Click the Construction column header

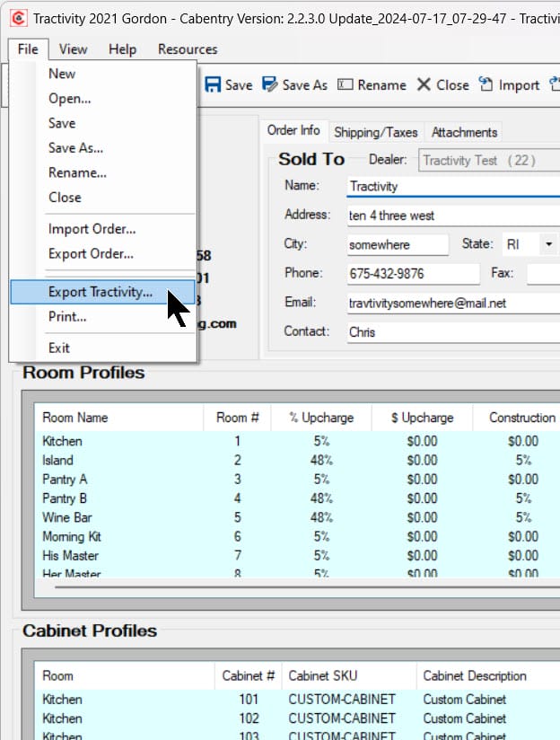click(517, 418)
